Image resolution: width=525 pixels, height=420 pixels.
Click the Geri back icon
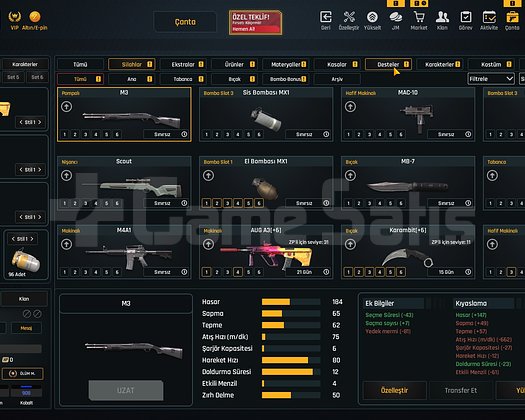[x=326, y=17]
